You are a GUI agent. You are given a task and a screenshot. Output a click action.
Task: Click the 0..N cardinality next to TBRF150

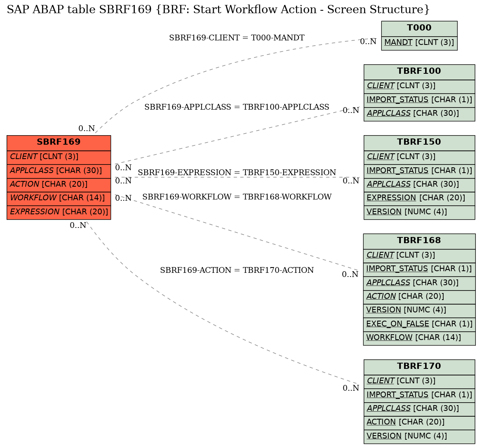[x=351, y=181]
